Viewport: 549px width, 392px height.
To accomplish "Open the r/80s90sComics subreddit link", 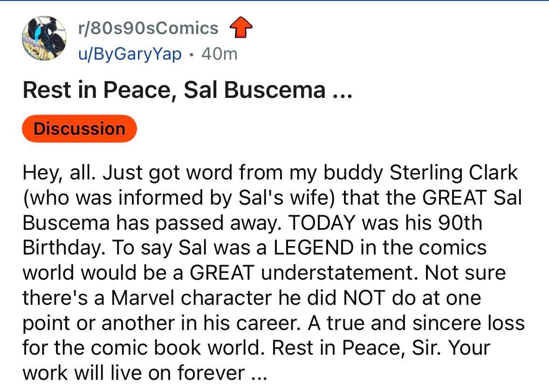I will 148,28.
